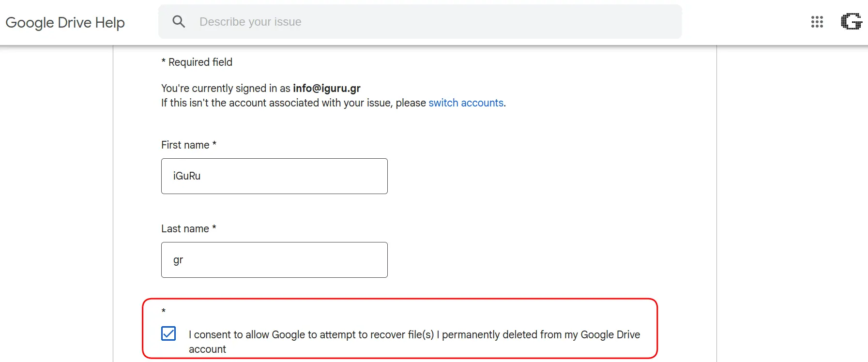Click the "You're currently signed in as" text
Viewport: 868px width, 362px height.
click(x=226, y=89)
